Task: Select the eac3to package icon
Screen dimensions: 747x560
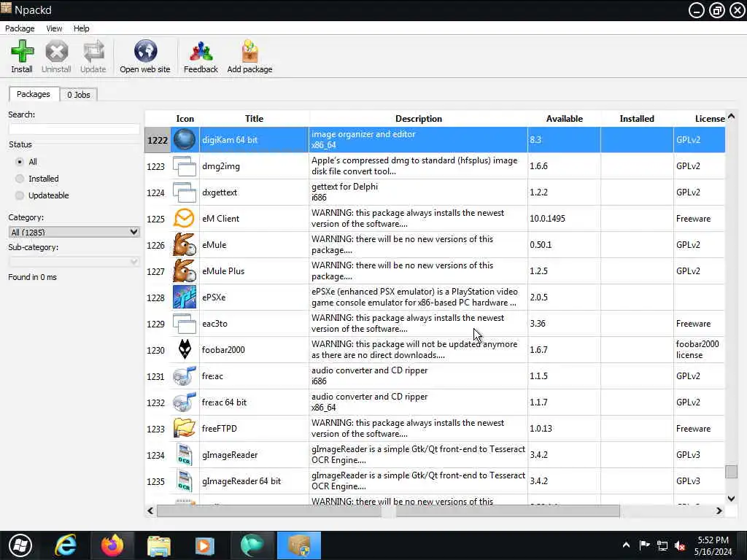Action: pos(185,324)
